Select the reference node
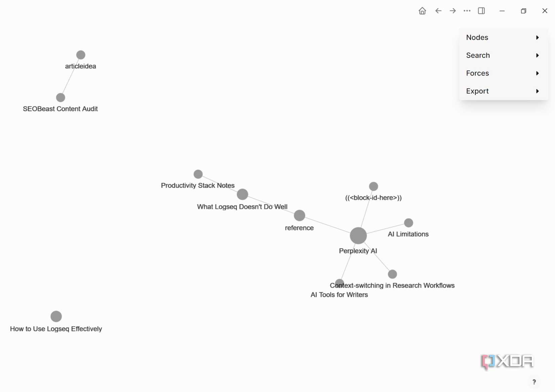The width and height of the screenshot is (555, 392). coord(299,215)
